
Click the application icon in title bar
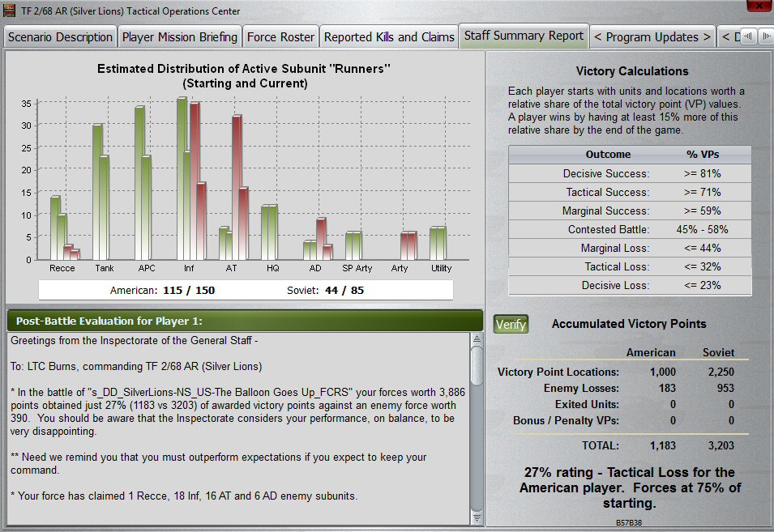(10, 11)
